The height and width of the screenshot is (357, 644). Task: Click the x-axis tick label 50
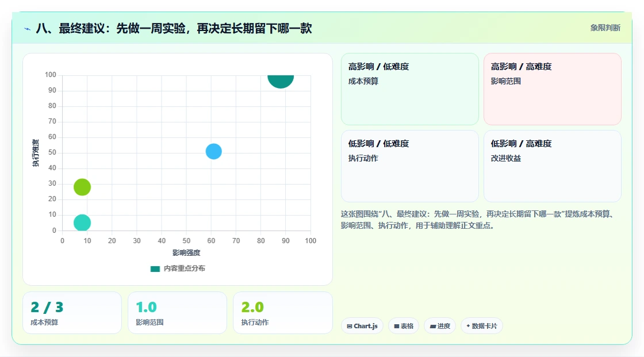[x=186, y=241]
